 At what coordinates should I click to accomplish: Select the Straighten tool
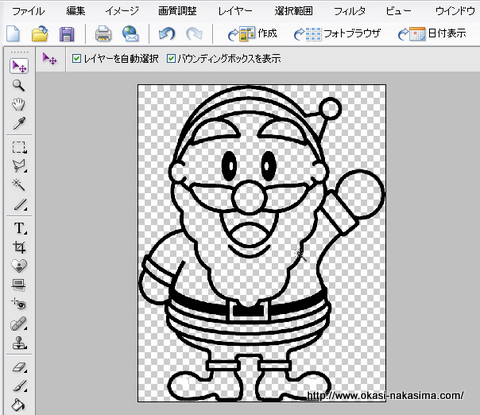(x=19, y=285)
